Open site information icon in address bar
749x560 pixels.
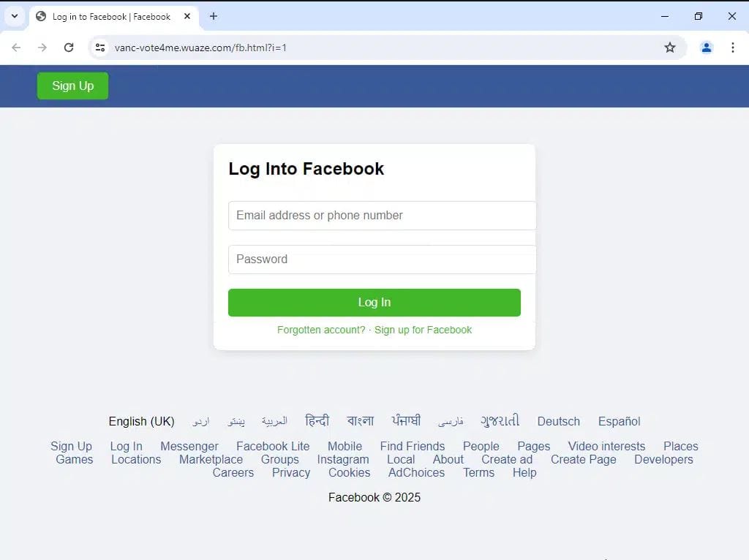point(100,48)
